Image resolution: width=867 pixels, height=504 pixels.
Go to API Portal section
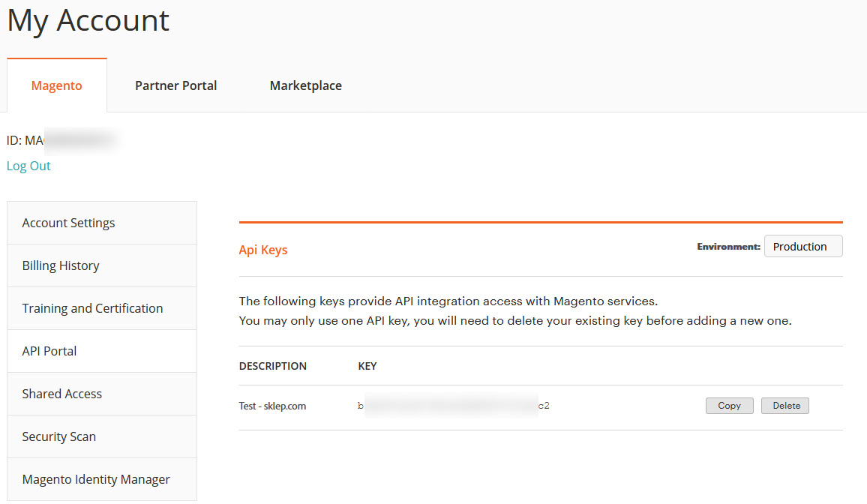tap(102, 351)
